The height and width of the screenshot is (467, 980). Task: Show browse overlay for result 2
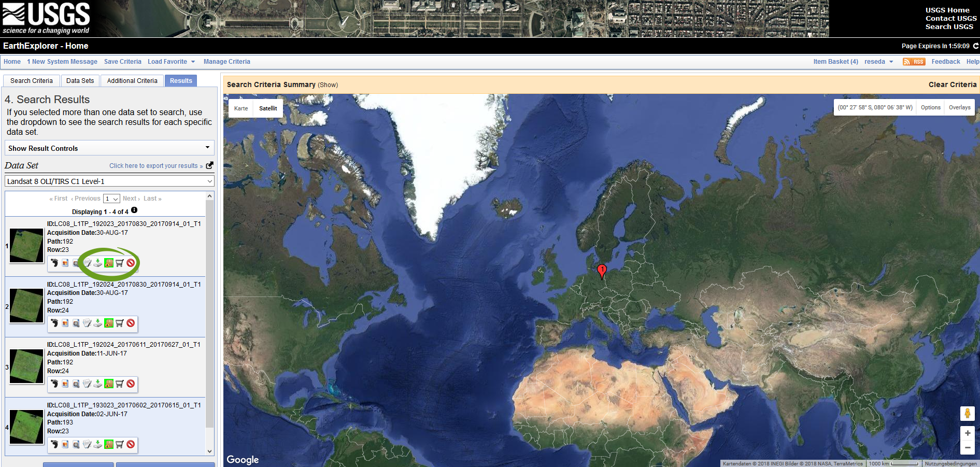[65, 323]
